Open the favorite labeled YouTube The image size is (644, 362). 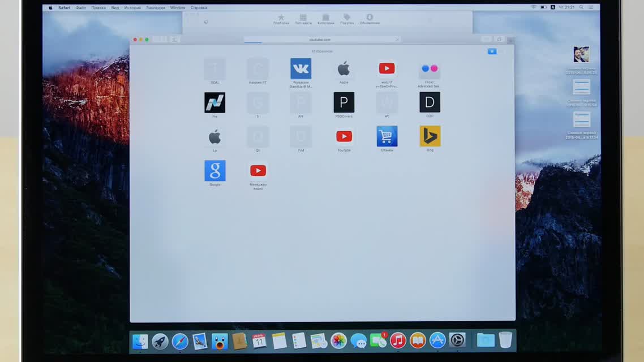[x=344, y=136]
